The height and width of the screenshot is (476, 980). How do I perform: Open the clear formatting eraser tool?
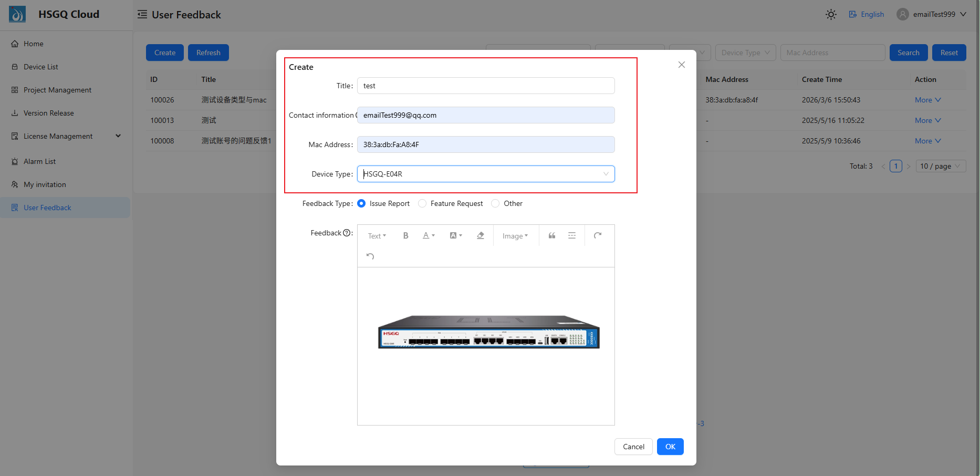tap(480, 235)
